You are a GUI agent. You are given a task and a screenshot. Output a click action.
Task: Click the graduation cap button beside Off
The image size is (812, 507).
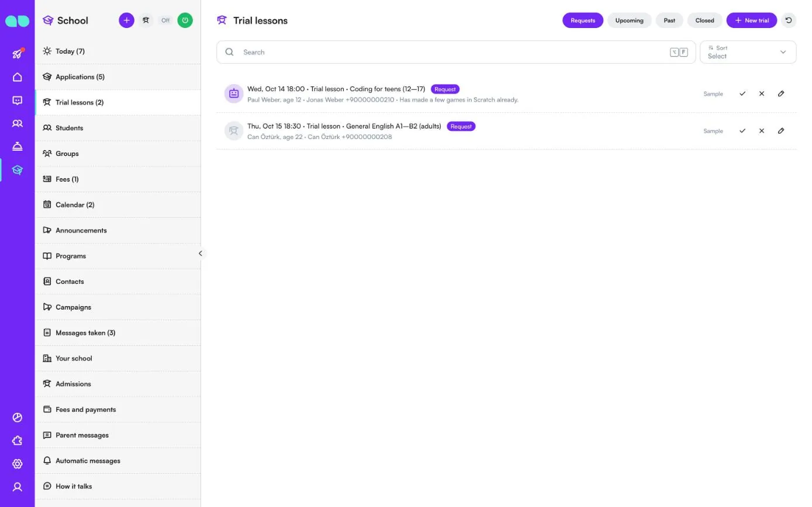pyautogui.click(x=146, y=20)
